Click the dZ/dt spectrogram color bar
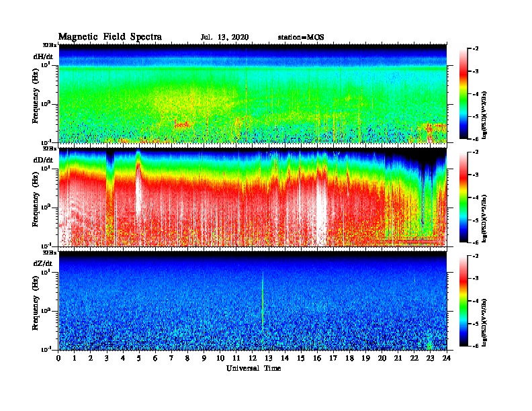 [463, 301]
